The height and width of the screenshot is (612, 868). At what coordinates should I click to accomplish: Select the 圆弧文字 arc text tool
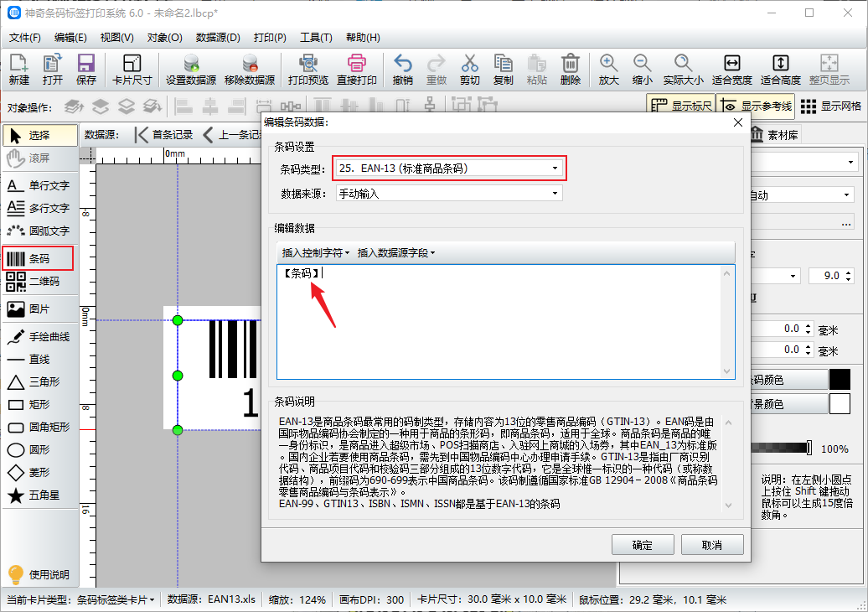40,231
